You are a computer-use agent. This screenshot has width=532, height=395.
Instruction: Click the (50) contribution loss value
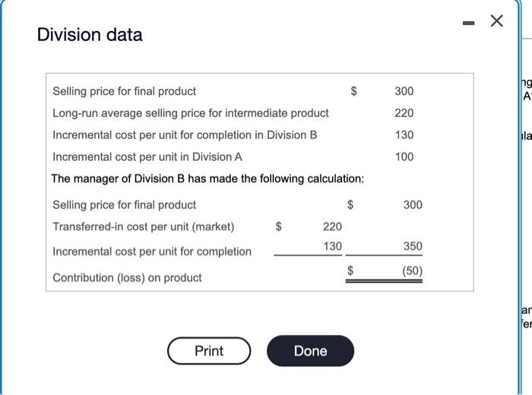[413, 270]
